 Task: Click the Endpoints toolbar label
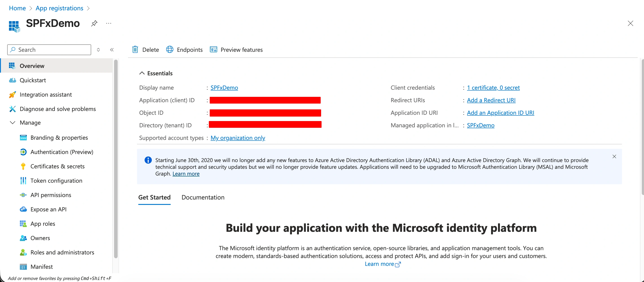[190, 50]
